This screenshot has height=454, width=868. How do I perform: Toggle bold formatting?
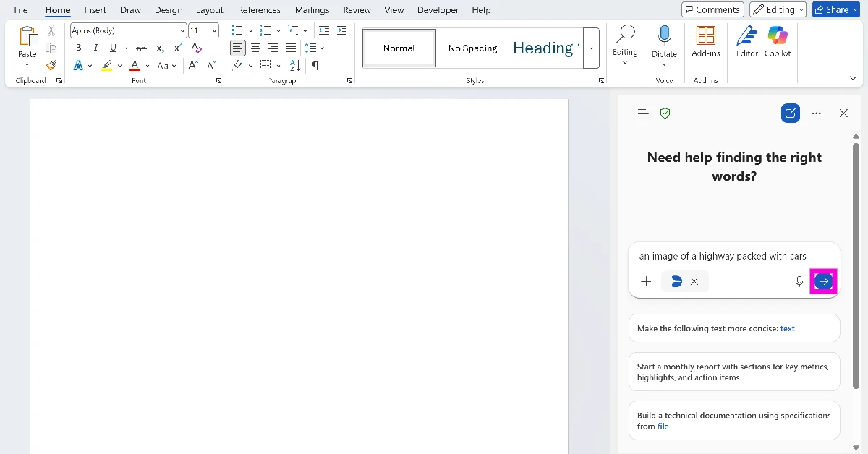tap(78, 48)
